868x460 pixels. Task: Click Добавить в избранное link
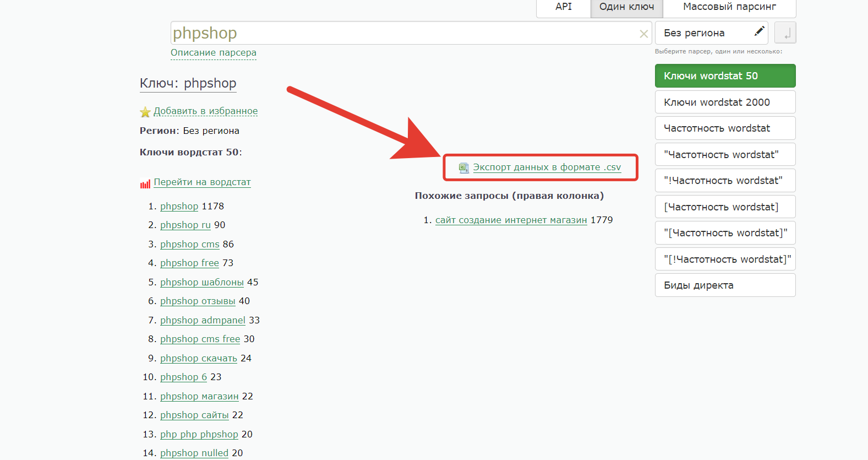coord(205,111)
